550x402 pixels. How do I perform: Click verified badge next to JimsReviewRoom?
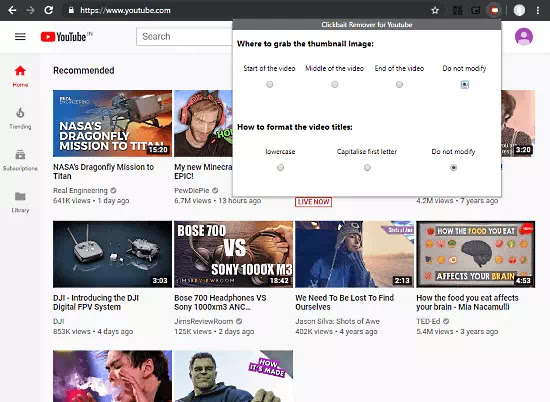pyautogui.click(x=239, y=321)
